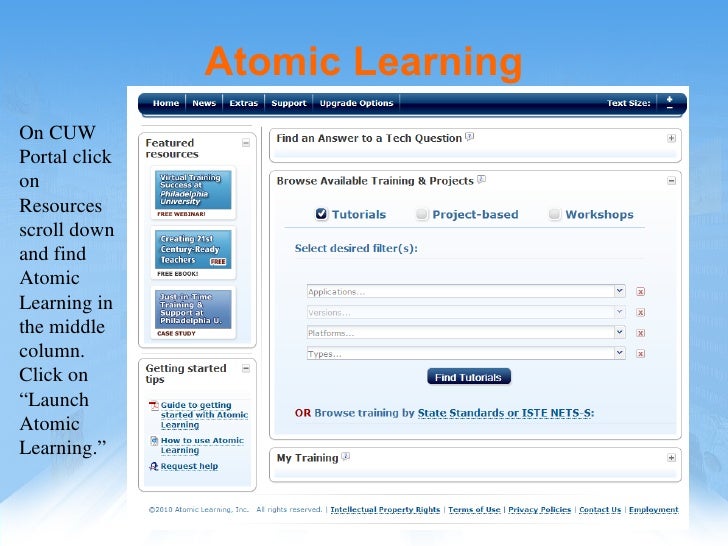Collapse Browse Available Training & Projects panel
This screenshot has height=546, width=728.
(671, 181)
